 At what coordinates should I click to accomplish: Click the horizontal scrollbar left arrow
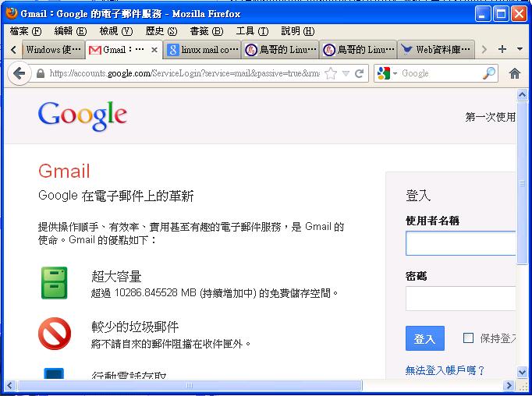tap(10, 385)
